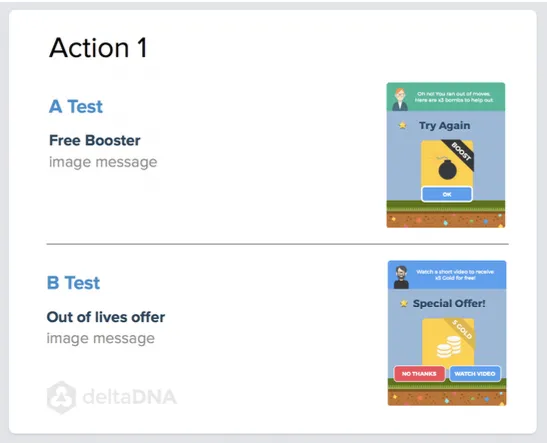Open the B Test link

click(73, 283)
